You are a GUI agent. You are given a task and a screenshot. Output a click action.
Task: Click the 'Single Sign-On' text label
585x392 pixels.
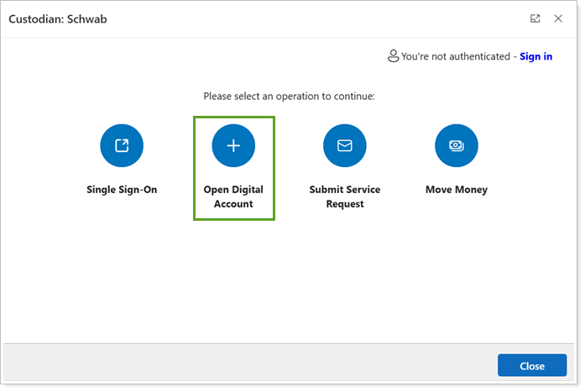[x=122, y=190]
